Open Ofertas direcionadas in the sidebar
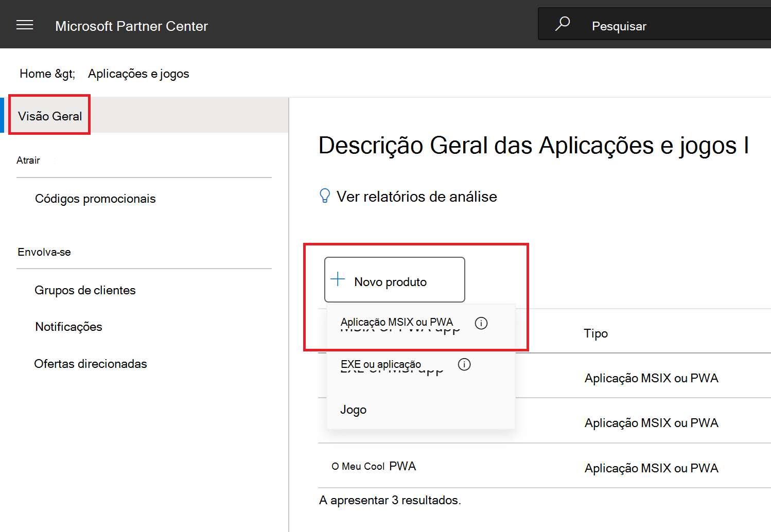This screenshot has width=771, height=532. (x=91, y=364)
